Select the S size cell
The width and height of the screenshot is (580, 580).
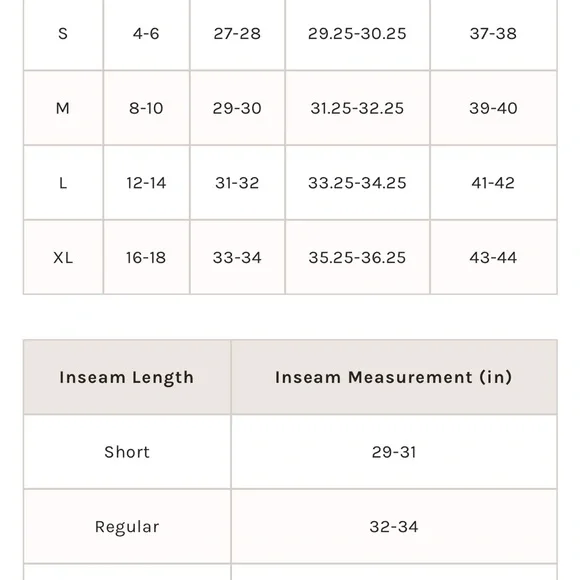[x=63, y=34]
